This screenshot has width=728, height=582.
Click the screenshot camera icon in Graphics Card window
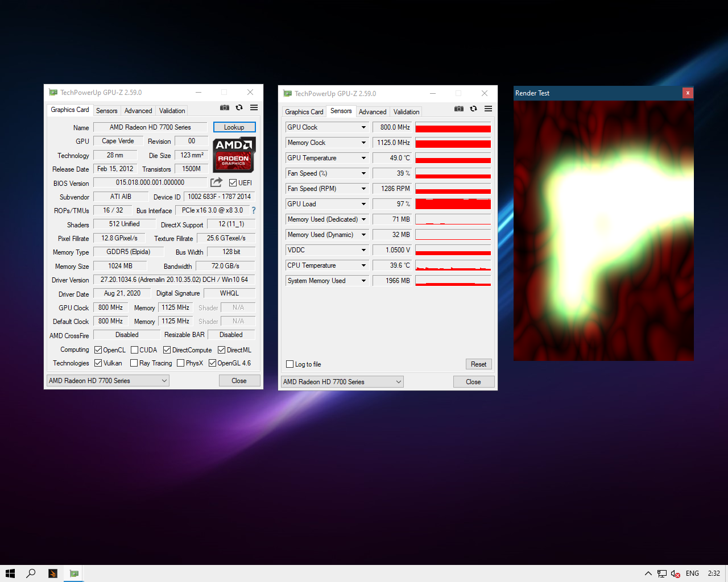point(225,107)
